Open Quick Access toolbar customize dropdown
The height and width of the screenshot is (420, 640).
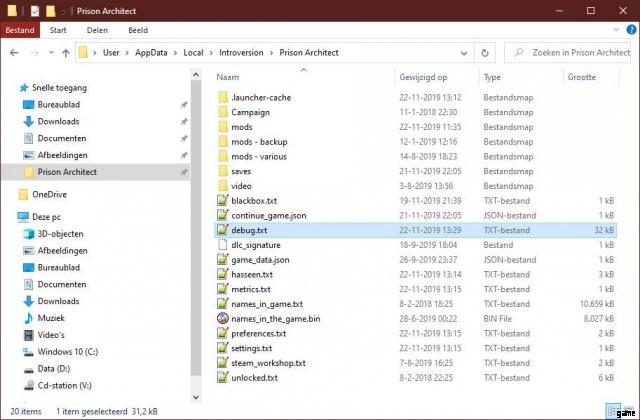[x=64, y=11]
